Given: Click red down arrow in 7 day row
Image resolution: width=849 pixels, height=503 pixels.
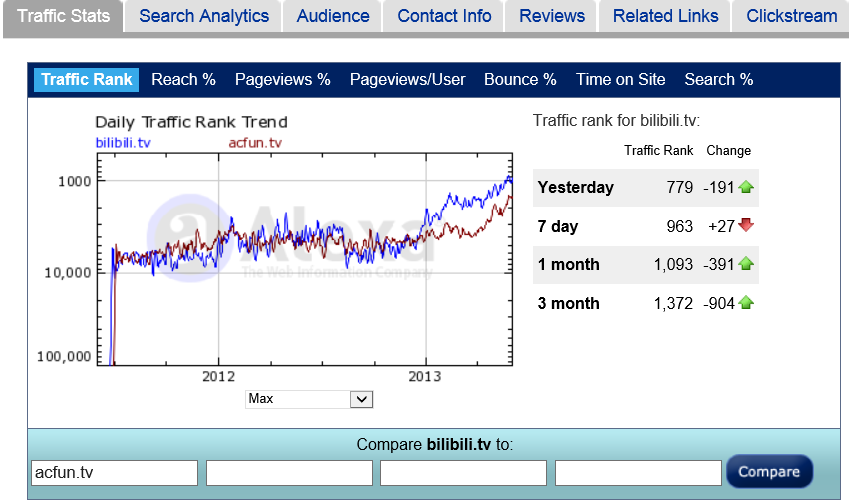Looking at the screenshot, I should point(746,225).
